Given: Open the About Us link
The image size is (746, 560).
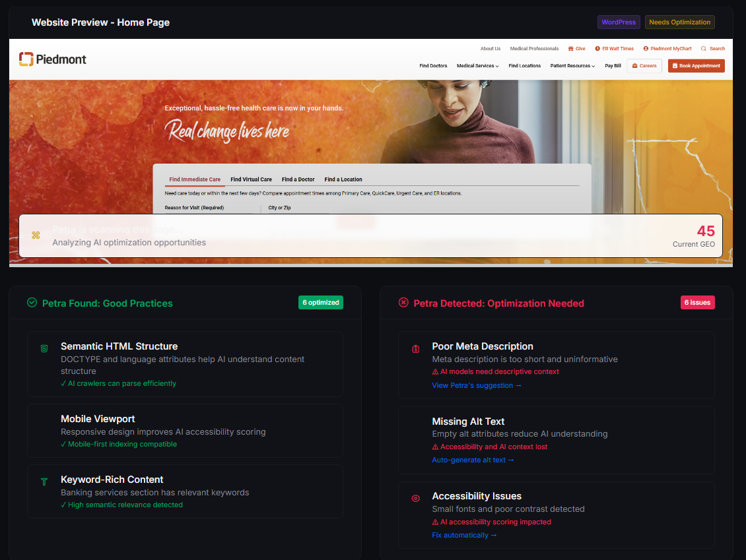Looking at the screenshot, I should [490, 49].
